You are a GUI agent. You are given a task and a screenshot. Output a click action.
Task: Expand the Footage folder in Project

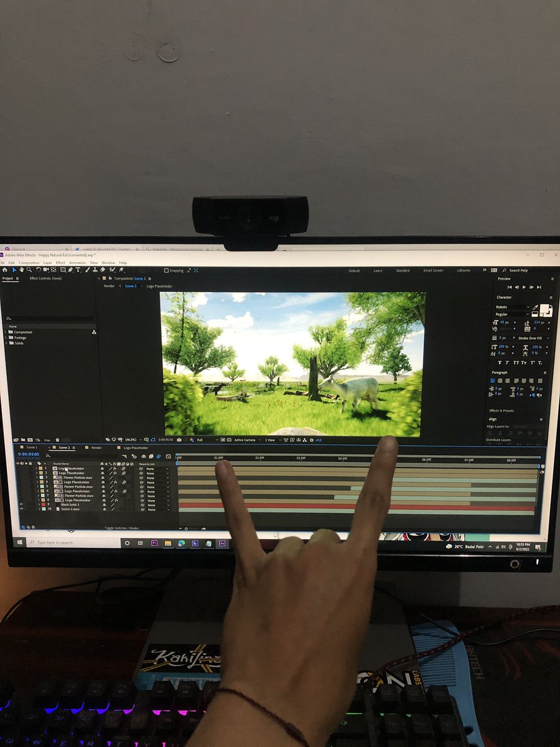(6, 337)
